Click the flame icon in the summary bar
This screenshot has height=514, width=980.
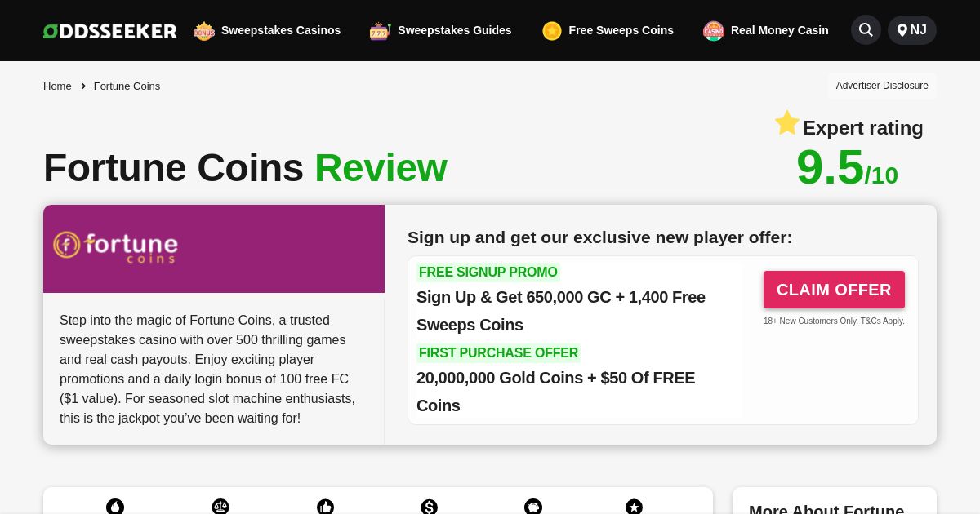115,507
